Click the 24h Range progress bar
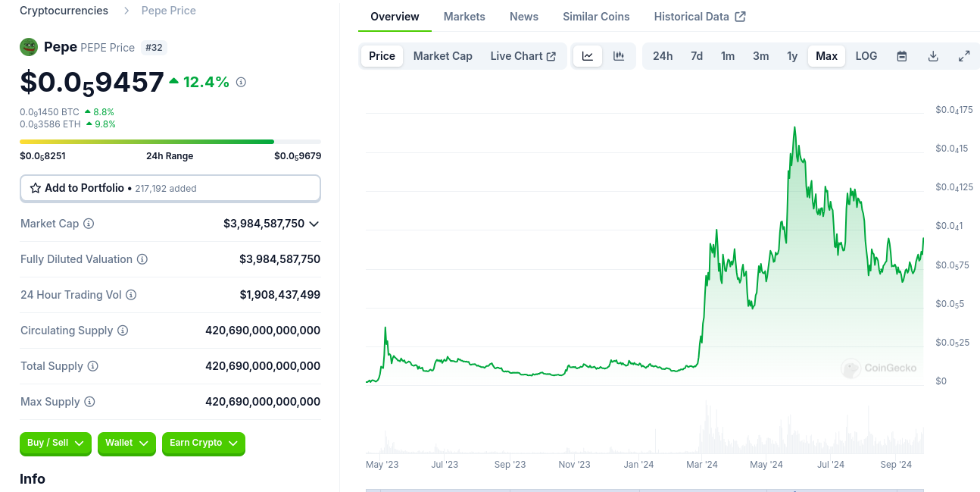The width and height of the screenshot is (980, 492). tap(170, 142)
